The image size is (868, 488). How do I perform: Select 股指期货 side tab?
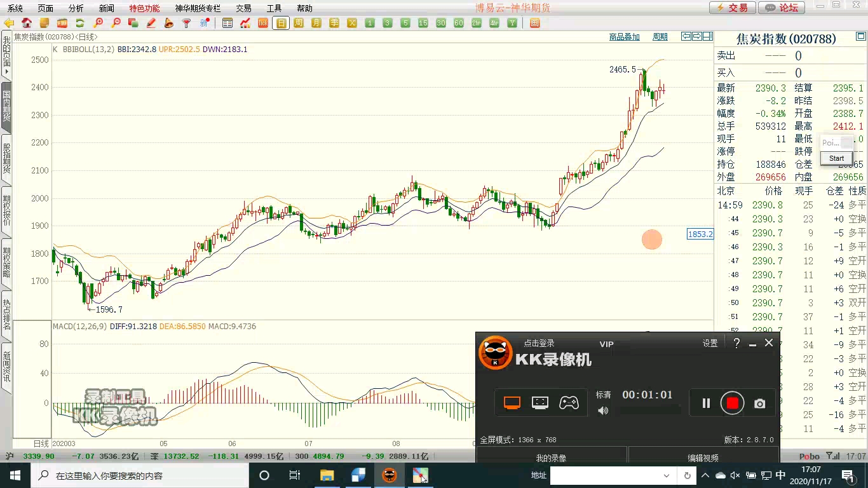click(6, 159)
